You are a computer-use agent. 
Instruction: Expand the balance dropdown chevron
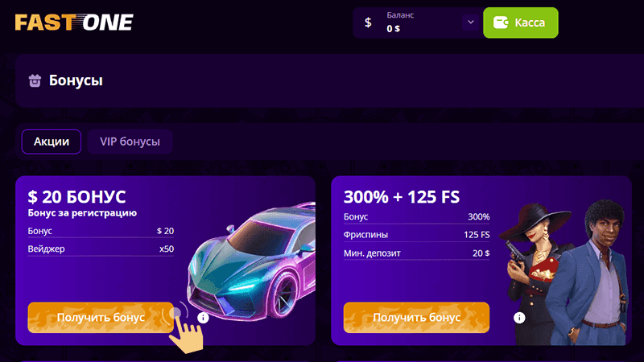[471, 23]
